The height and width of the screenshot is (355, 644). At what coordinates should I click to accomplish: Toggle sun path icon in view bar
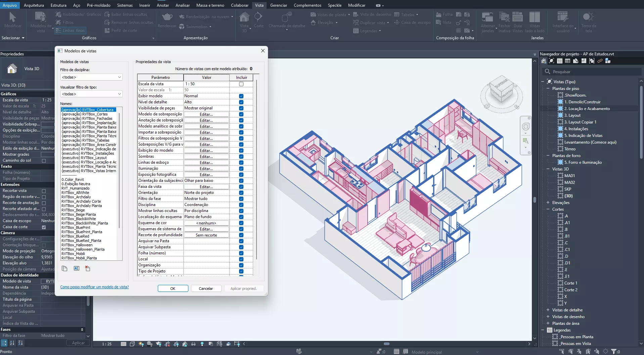click(x=141, y=344)
